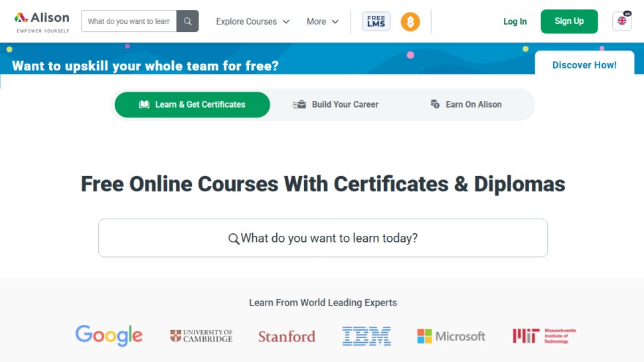Select the Learn & Get Certificates tab
Image resolution: width=644 pixels, height=362 pixels.
[x=193, y=104]
